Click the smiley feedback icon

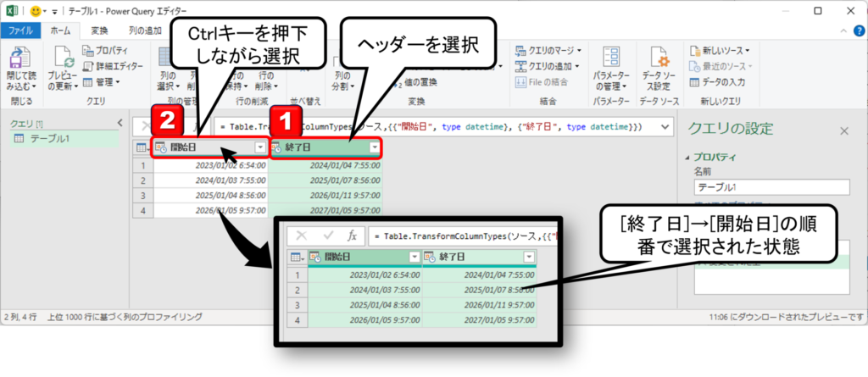click(x=36, y=10)
